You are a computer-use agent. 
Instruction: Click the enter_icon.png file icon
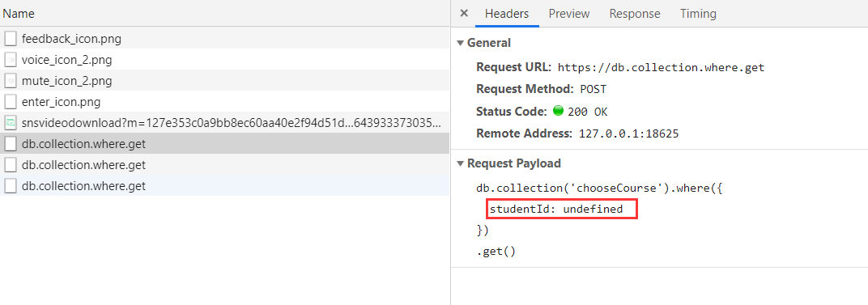coord(10,102)
